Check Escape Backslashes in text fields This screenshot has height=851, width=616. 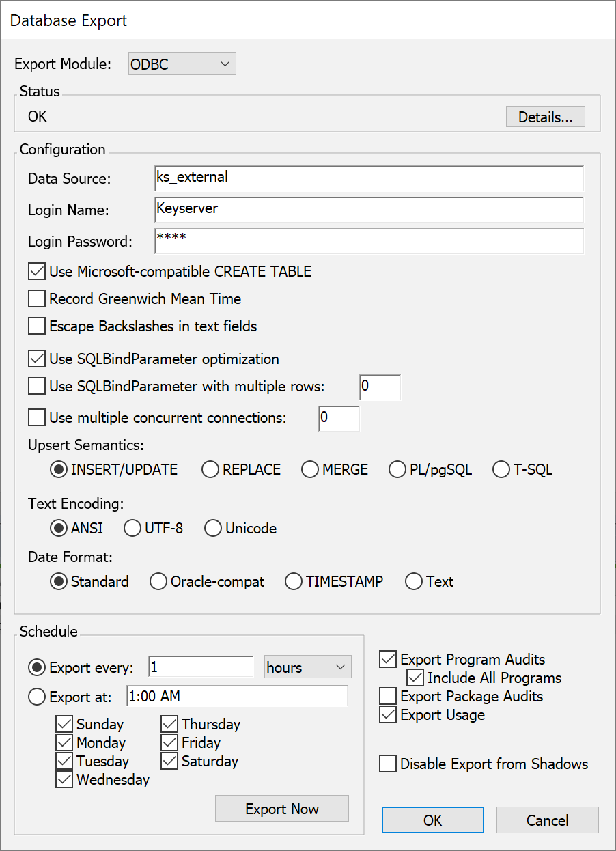37,326
